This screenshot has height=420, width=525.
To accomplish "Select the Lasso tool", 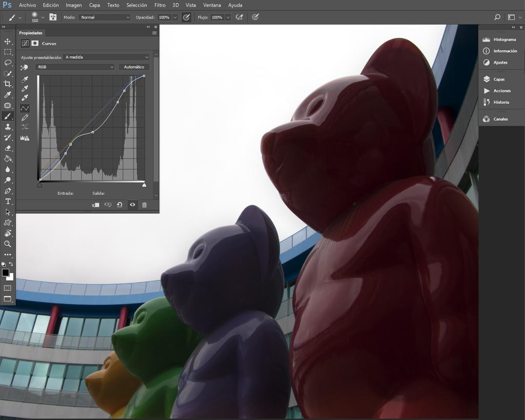I will click(x=7, y=63).
